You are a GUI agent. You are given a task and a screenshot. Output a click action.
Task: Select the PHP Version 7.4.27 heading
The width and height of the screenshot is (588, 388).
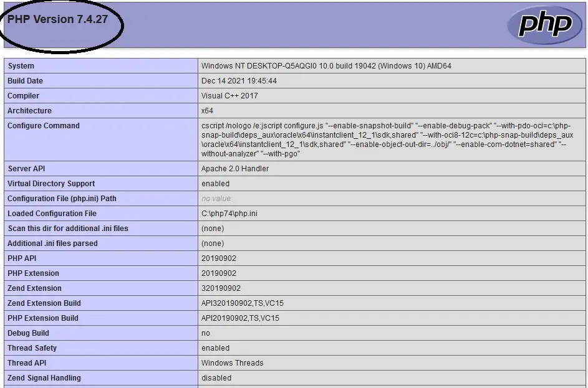click(x=58, y=19)
